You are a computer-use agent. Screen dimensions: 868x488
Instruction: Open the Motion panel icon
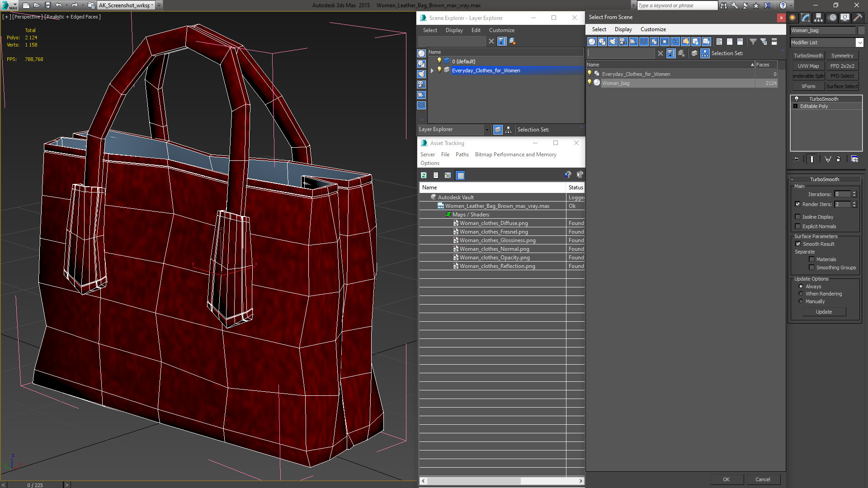coord(832,18)
